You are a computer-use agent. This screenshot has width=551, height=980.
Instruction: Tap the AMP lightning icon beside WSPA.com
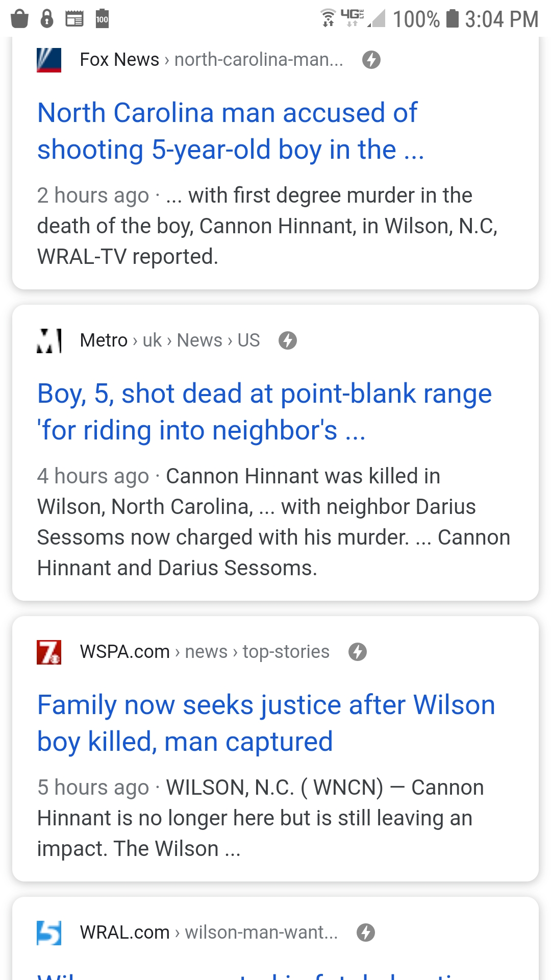(358, 652)
